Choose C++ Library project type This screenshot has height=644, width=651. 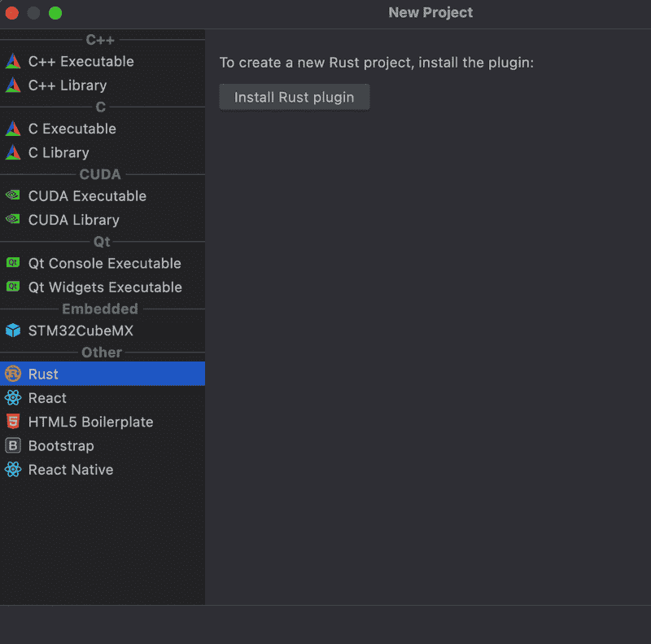pyautogui.click(x=103, y=85)
